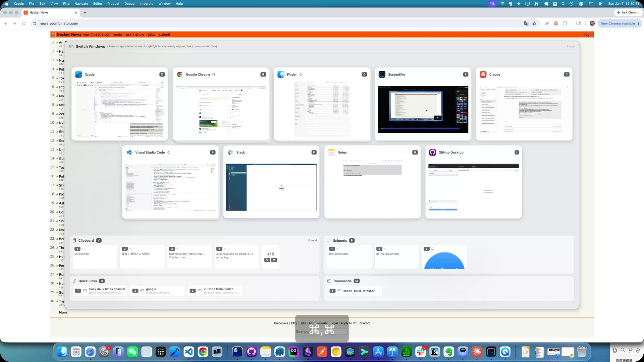Open Control Center in the menu bar

pos(600,4)
